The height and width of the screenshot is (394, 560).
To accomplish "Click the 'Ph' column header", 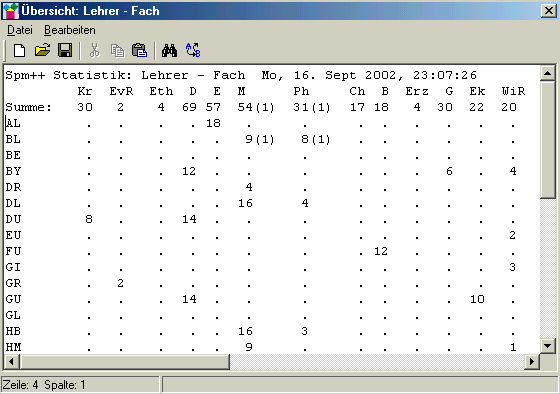I will [x=301, y=91].
